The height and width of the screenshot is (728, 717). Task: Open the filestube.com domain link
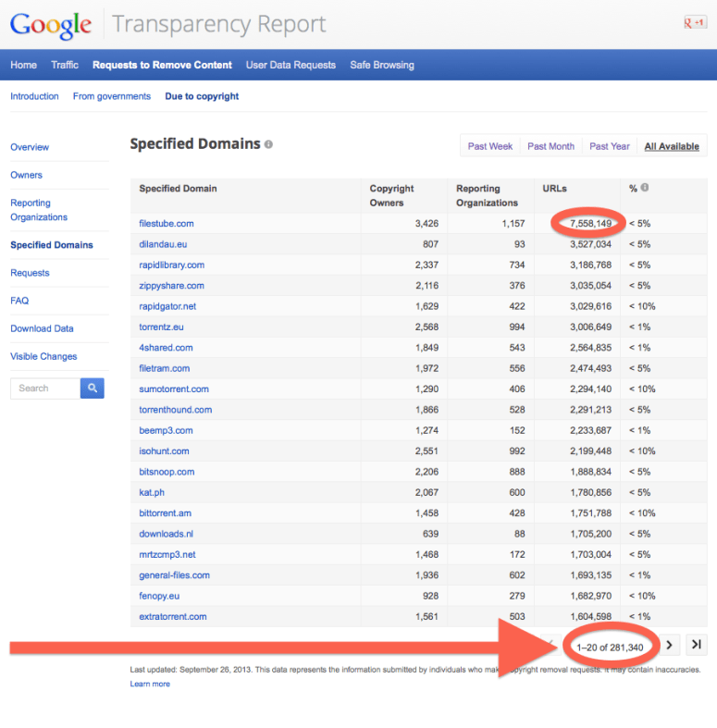167,224
